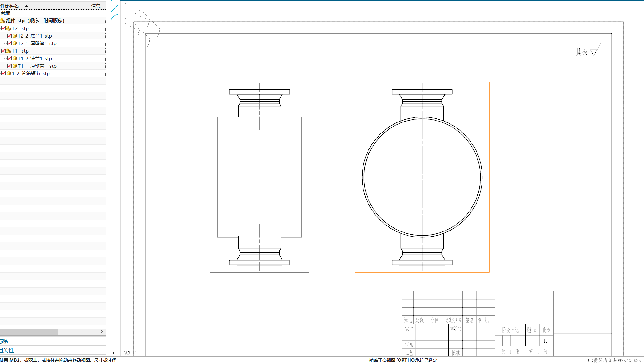The width and height of the screenshot is (644, 364).
Task: Click the 批准 cell in title block
Action: pos(456,353)
